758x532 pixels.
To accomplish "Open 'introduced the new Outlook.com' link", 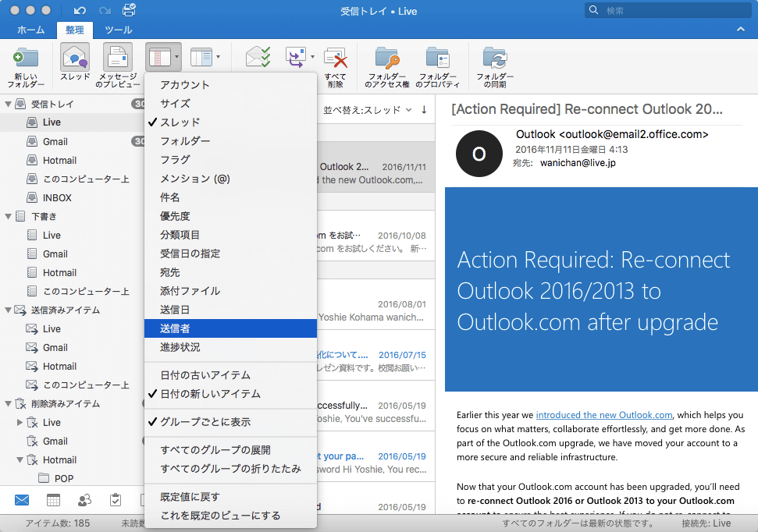I will (x=603, y=415).
